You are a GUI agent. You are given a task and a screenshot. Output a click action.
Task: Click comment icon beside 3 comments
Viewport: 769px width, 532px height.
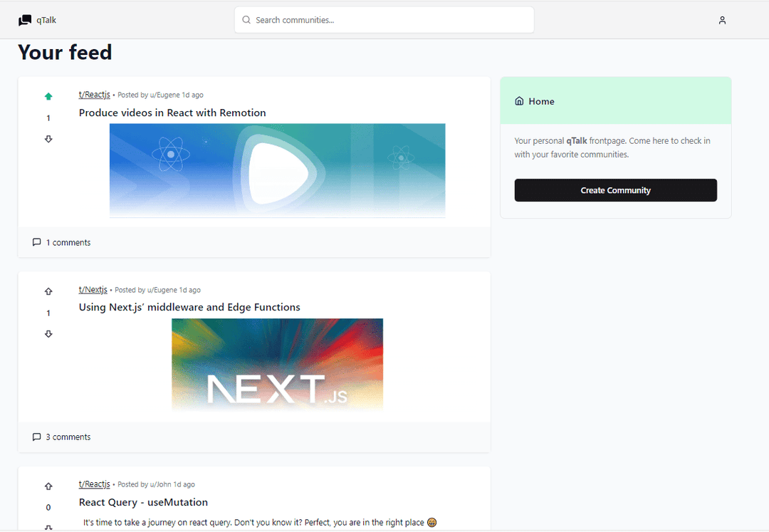coord(36,437)
